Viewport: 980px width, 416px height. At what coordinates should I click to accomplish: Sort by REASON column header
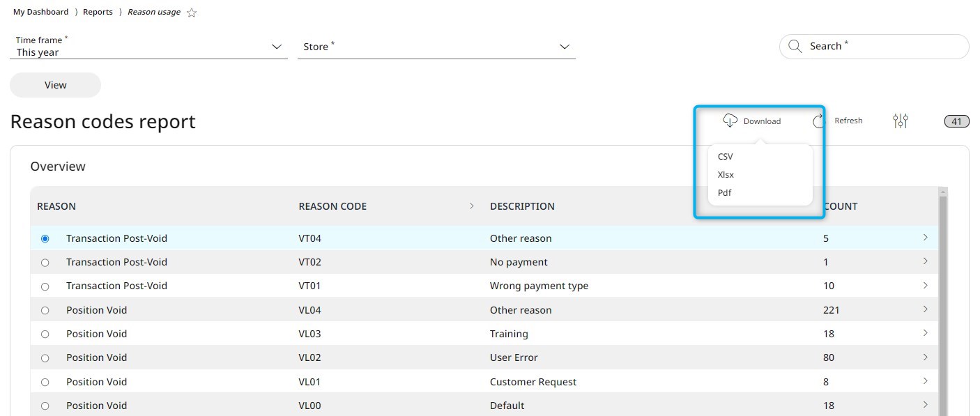[x=56, y=206]
